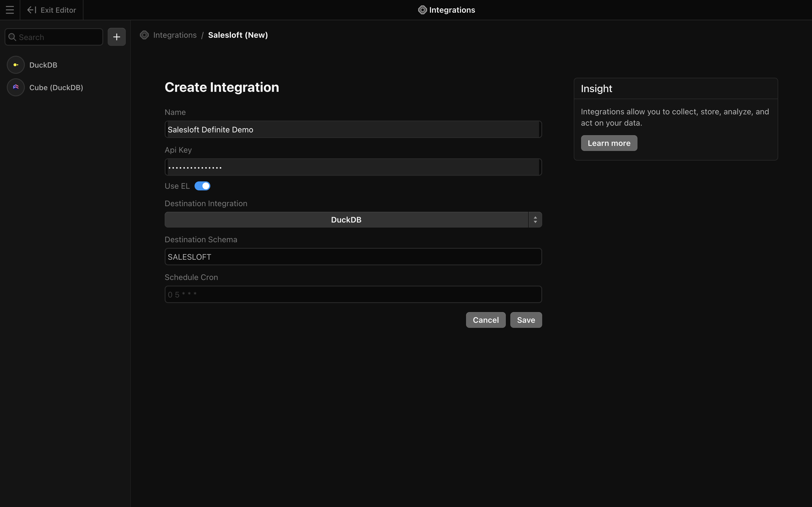
Task: Open the hamburger menu icon
Action: (x=10, y=10)
